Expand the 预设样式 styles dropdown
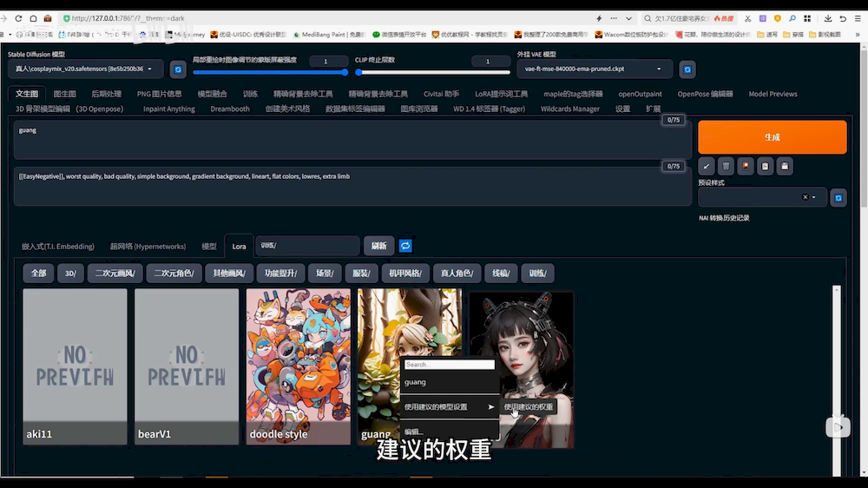The width and height of the screenshot is (868, 488). click(813, 198)
